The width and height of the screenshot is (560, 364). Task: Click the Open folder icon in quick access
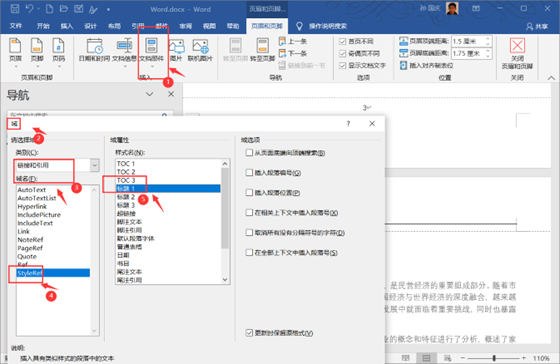(64, 9)
